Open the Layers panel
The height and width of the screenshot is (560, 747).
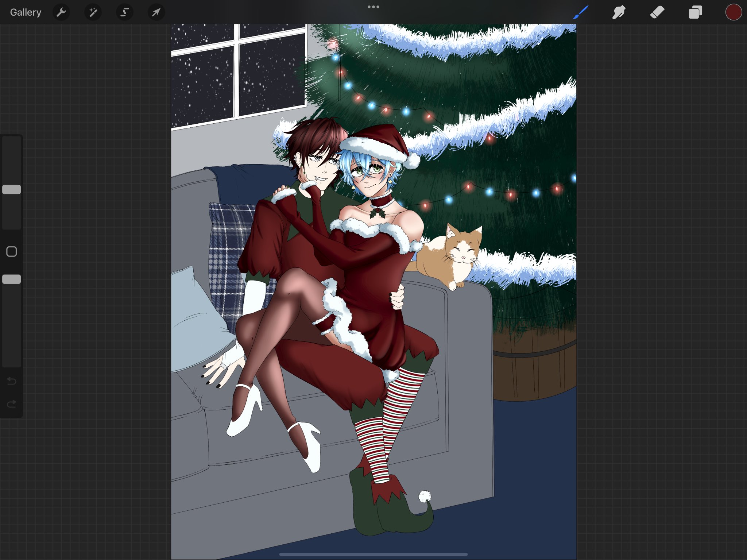click(x=695, y=12)
